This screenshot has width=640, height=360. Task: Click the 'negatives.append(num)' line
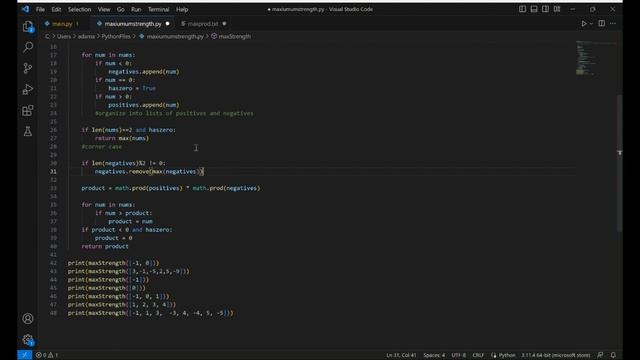point(144,71)
